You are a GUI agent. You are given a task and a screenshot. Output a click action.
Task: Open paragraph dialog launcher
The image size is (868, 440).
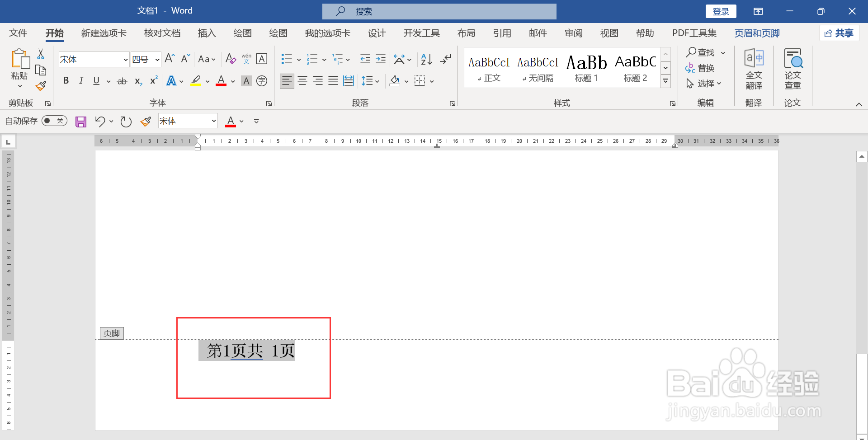pos(453,103)
